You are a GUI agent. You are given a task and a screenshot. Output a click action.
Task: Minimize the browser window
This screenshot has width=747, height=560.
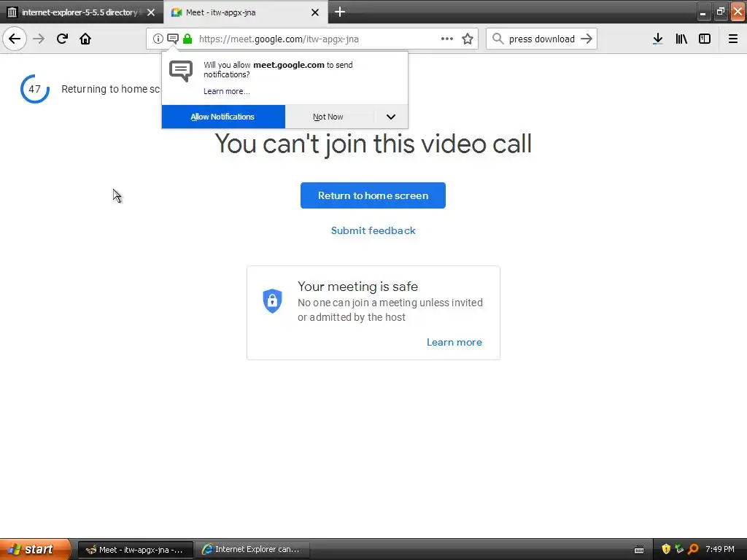703,12
